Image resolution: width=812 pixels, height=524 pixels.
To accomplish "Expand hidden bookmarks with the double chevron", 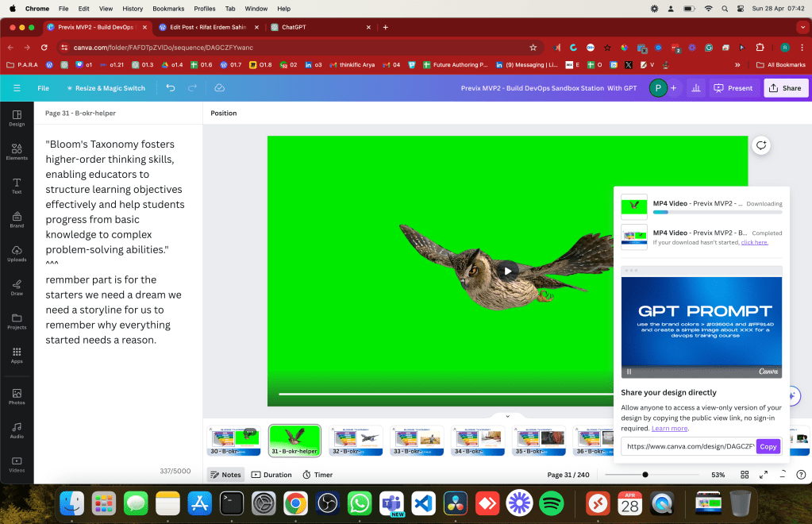I will tap(737, 65).
